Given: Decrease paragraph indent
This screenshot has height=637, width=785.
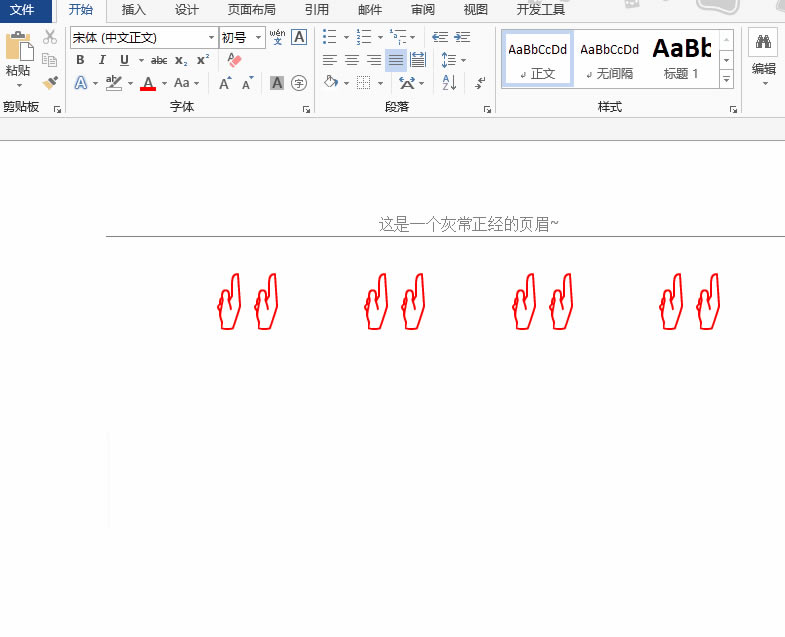Looking at the screenshot, I should pos(440,37).
